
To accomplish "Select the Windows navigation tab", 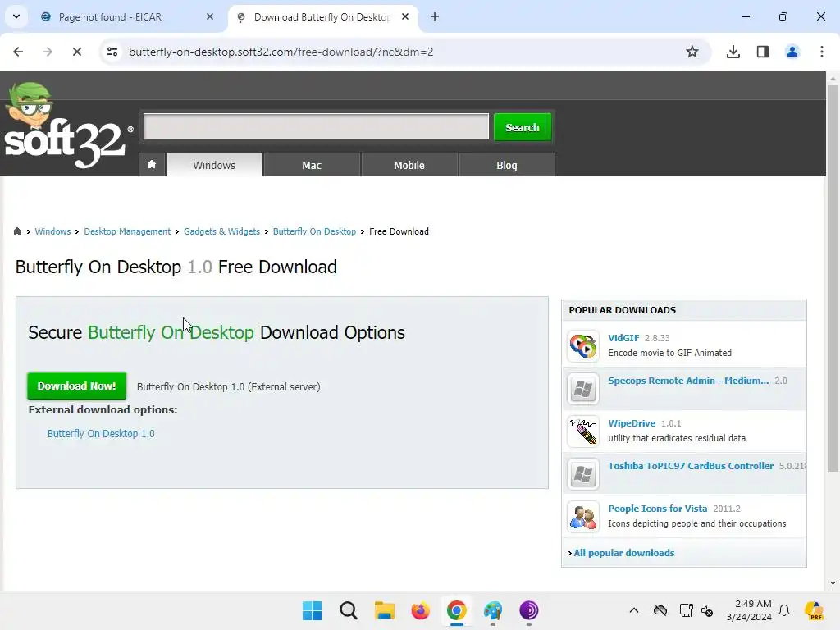I will [214, 165].
